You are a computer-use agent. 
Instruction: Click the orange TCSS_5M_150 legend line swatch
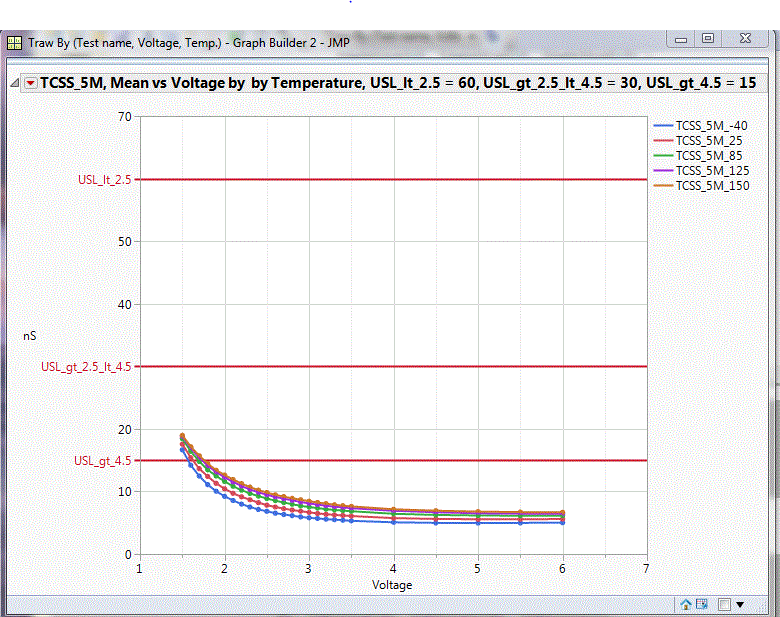[x=663, y=186]
